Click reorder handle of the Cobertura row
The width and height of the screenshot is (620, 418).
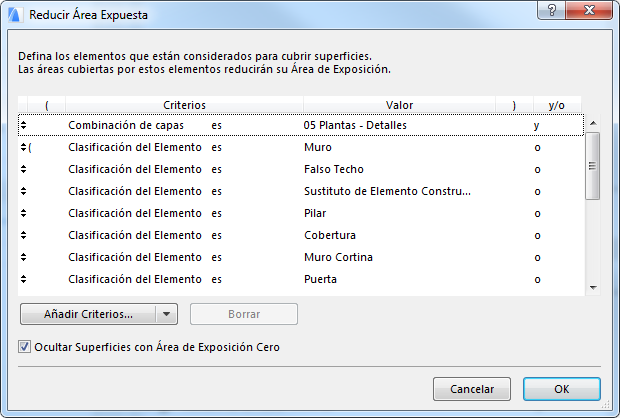pos(23,235)
